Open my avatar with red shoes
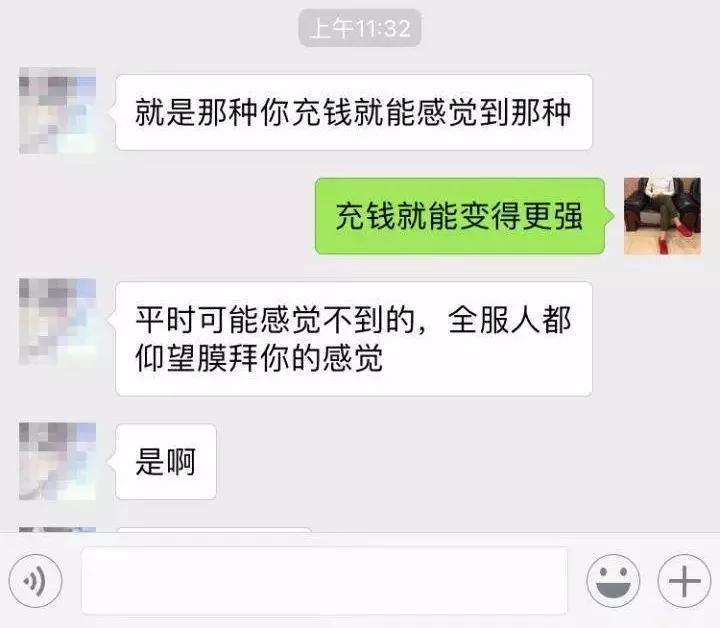The height and width of the screenshot is (628, 720). (662, 216)
